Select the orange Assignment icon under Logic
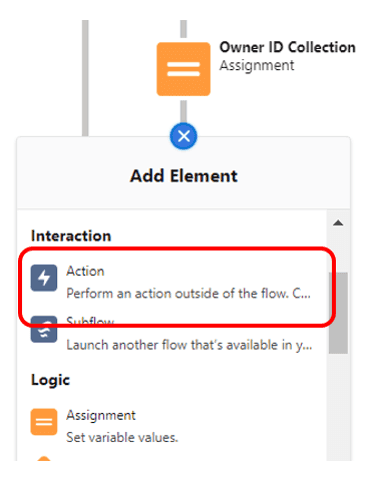The image size is (371, 485). pyautogui.click(x=44, y=422)
